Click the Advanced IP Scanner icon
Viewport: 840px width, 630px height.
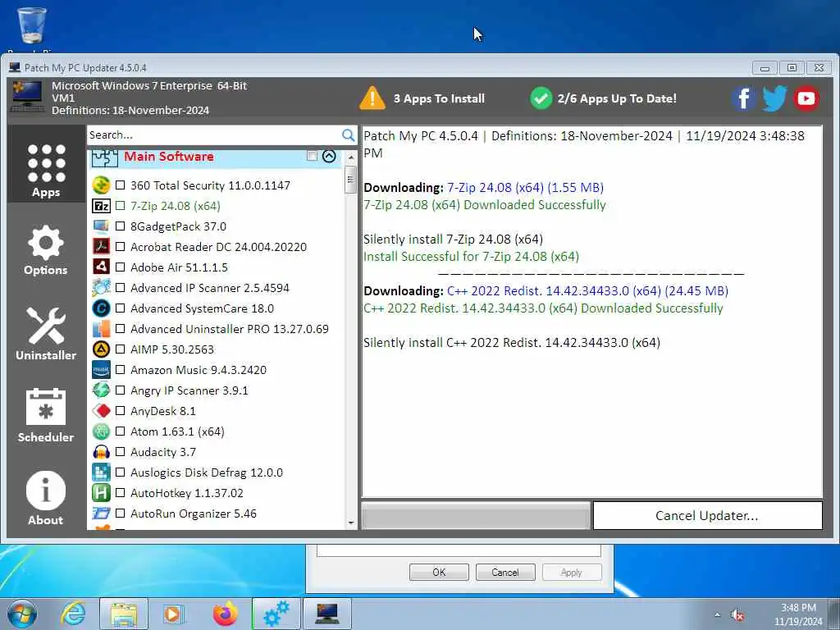pyautogui.click(x=101, y=288)
